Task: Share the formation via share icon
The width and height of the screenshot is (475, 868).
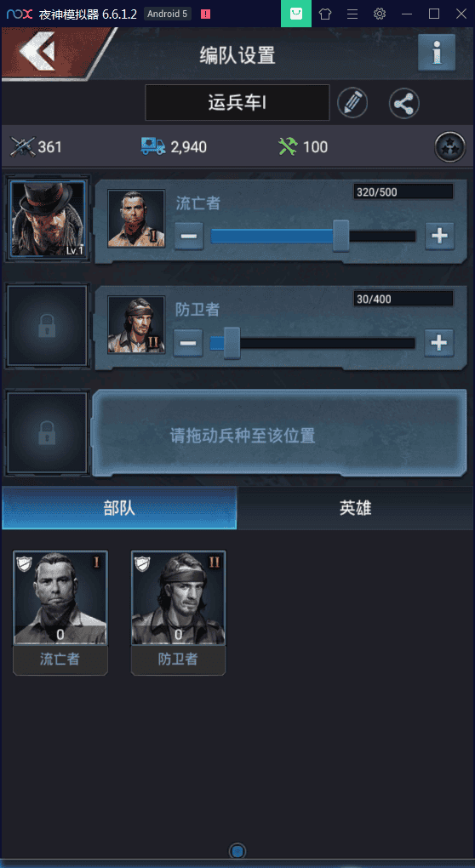Action: point(404,103)
